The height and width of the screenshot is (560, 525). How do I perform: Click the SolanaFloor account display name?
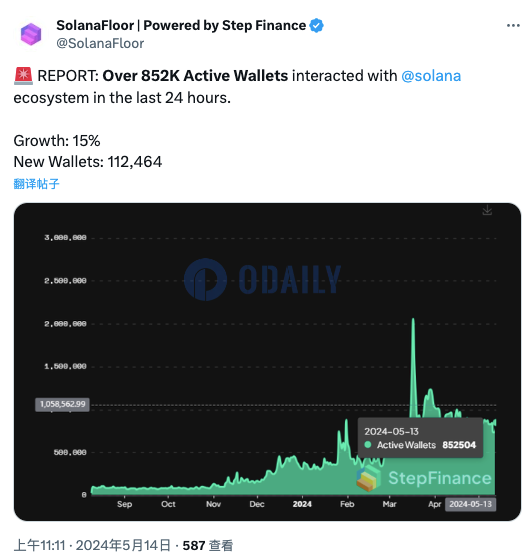tap(181, 25)
